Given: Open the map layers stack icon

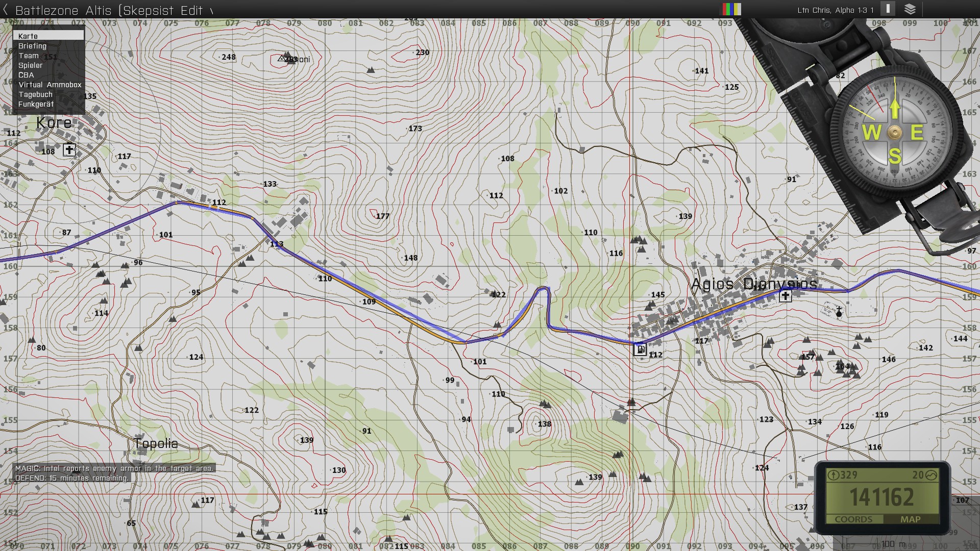Looking at the screenshot, I should [910, 9].
